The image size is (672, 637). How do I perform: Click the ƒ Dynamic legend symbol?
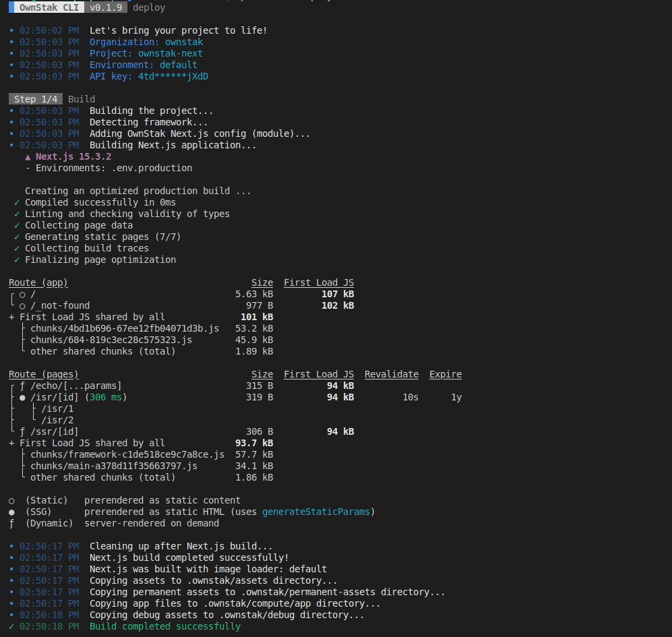click(11, 523)
